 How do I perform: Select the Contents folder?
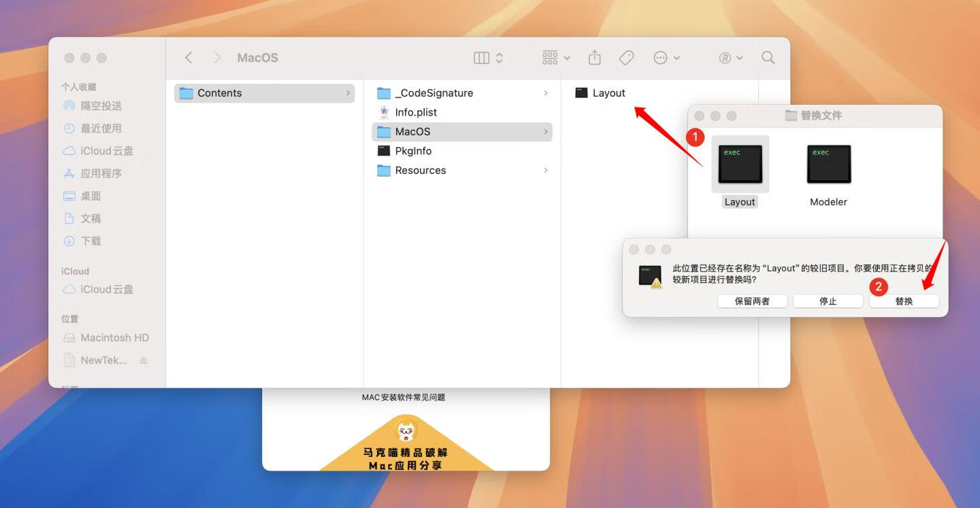[264, 93]
